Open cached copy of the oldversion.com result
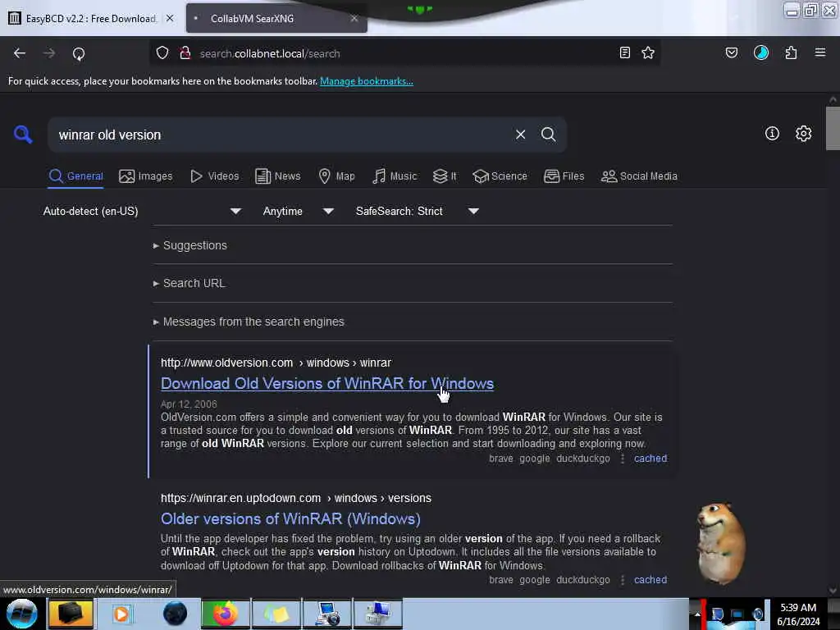This screenshot has width=840, height=630. [651, 459]
